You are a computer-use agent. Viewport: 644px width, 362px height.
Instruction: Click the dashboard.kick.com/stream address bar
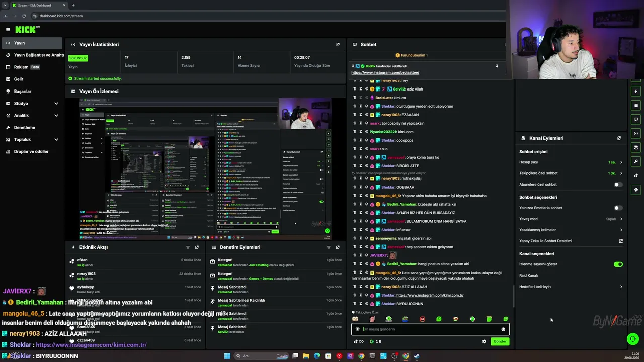pyautogui.click(x=61, y=16)
